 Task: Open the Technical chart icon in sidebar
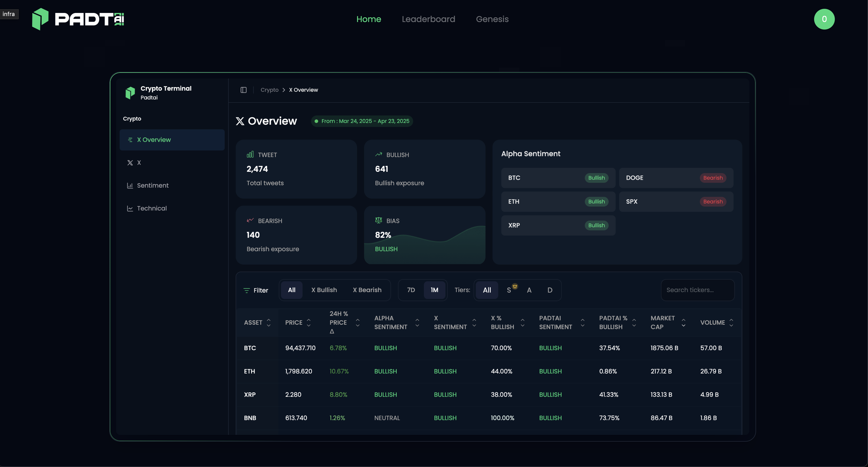pyautogui.click(x=130, y=208)
